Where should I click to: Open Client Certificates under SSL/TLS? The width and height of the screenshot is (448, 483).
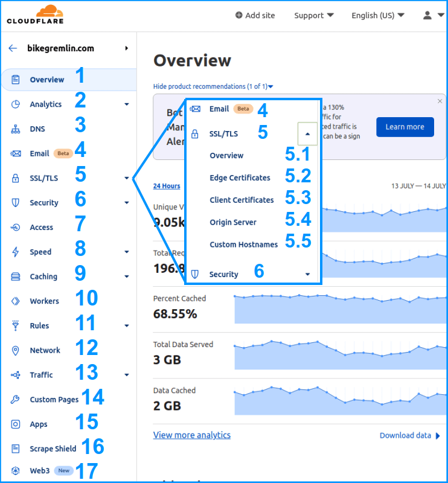(242, 200)
